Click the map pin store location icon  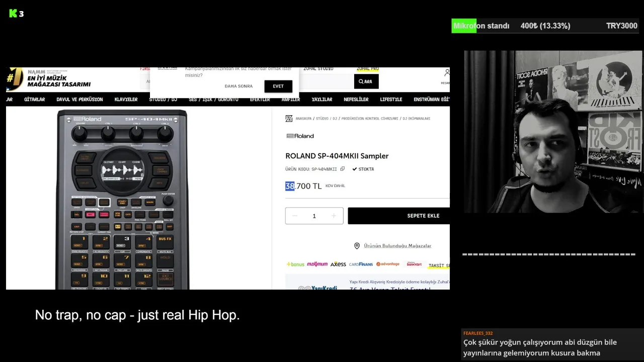click(x=357, y=246)
